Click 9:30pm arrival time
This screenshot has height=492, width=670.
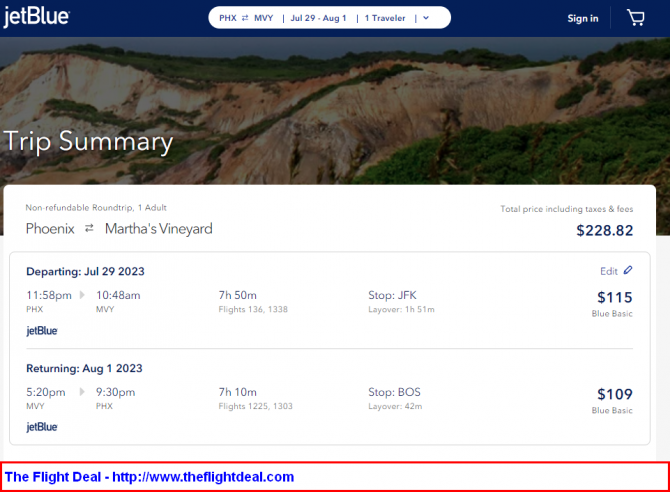pos(115,392)
